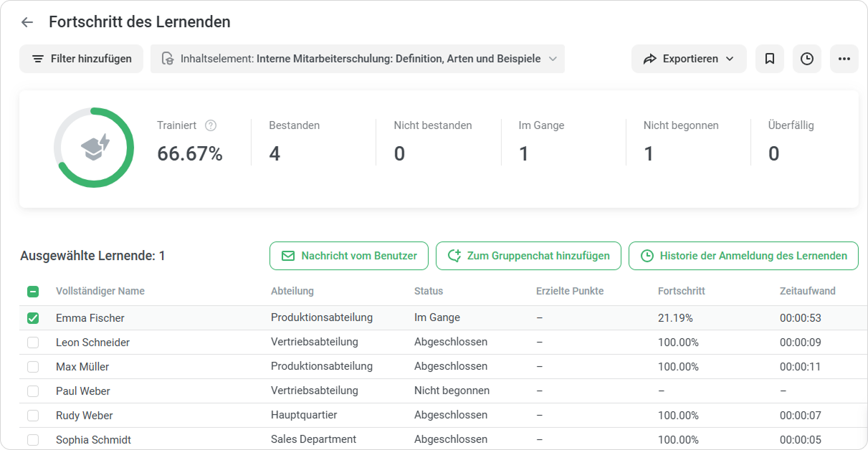Click the name Leon Schneider

point(93,343)
